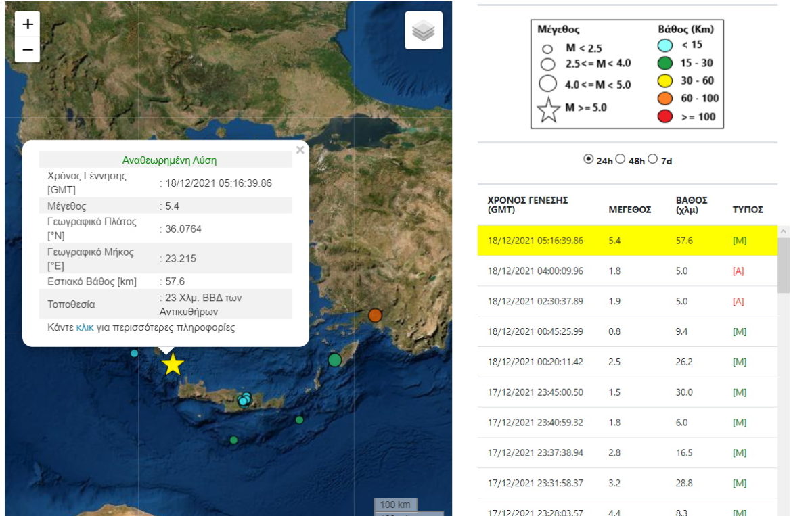Select the highlighted 5.4 magnitude earthquake row
The image size is (812, 516).
[627, 241]
